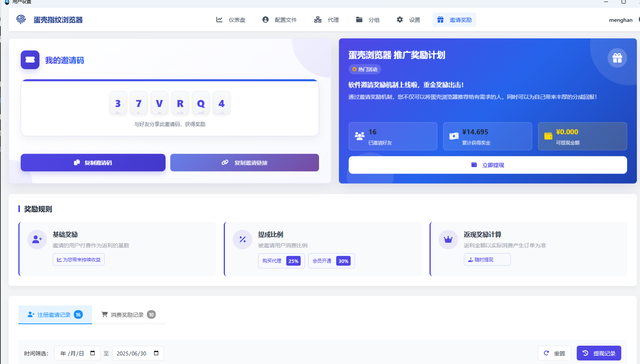
Task: Click the 复制邀请链接 button
Action: click(244, 163)
